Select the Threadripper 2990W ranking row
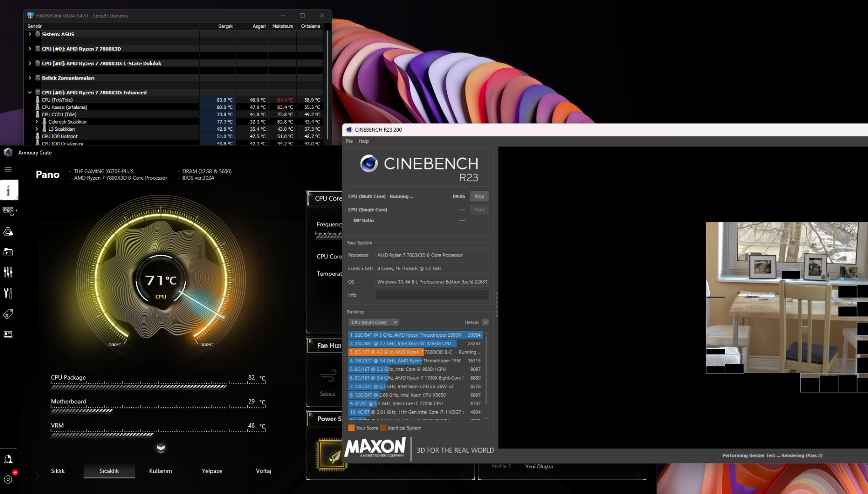The height and width of the screenshot is (494, 868). 415,335
